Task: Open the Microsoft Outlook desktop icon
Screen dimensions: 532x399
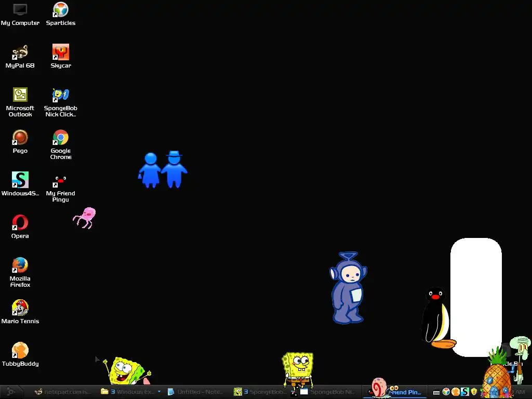Action: click(20, 102)
